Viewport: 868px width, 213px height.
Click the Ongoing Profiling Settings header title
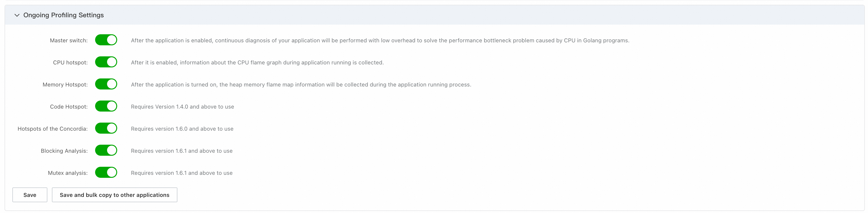[x=63, y=15]
